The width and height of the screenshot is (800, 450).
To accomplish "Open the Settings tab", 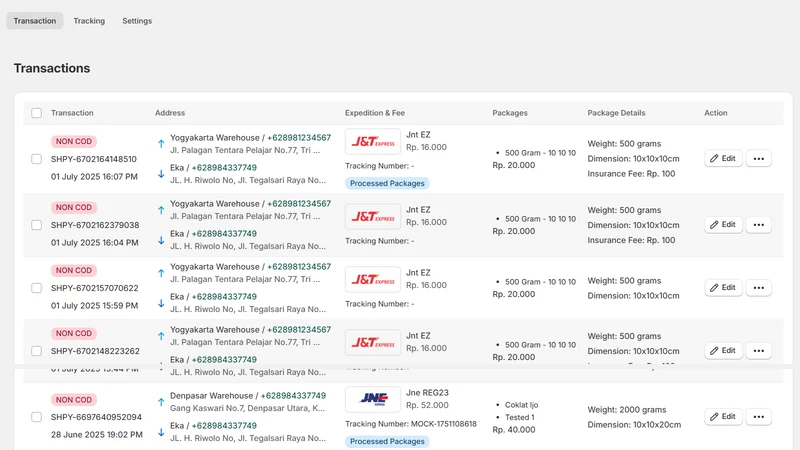I will pos(137,21).
